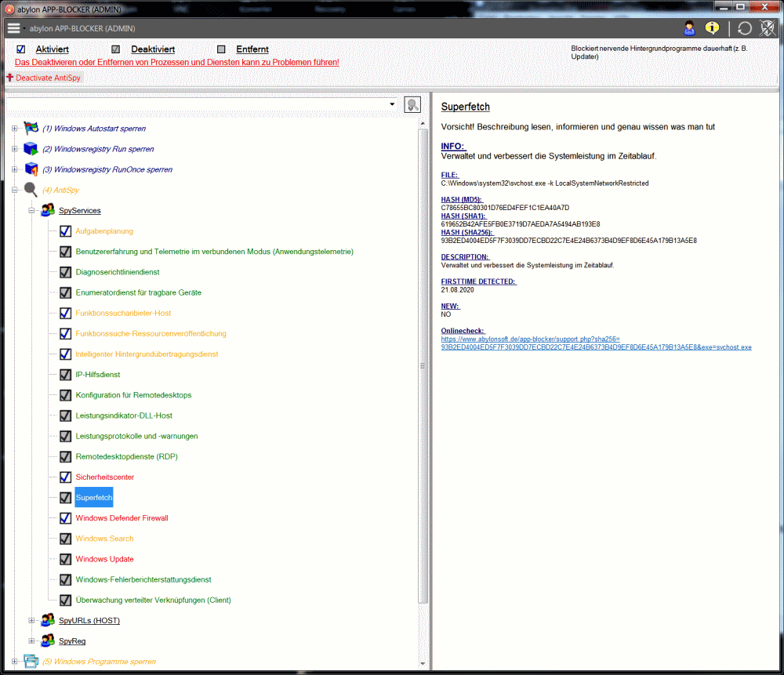This screenshot has width=784, height=675.
Task: Expand the SpyReg node
Action: pos(31,641)
